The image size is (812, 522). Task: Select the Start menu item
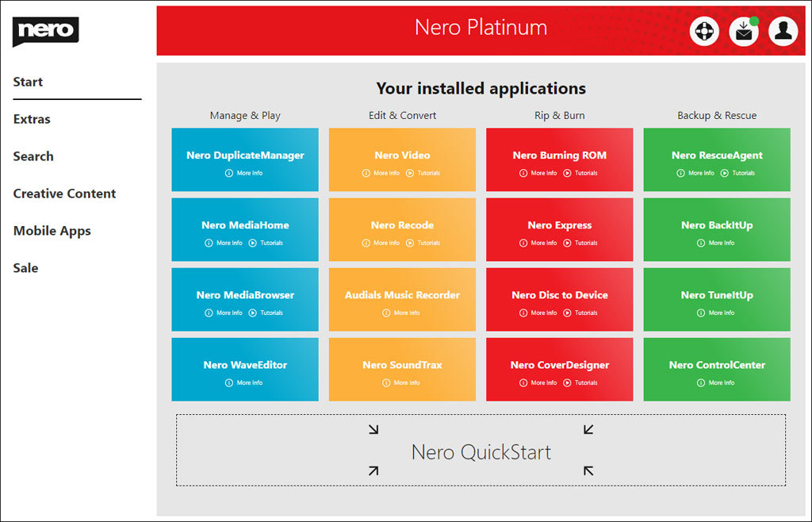[x=29, y=82]
